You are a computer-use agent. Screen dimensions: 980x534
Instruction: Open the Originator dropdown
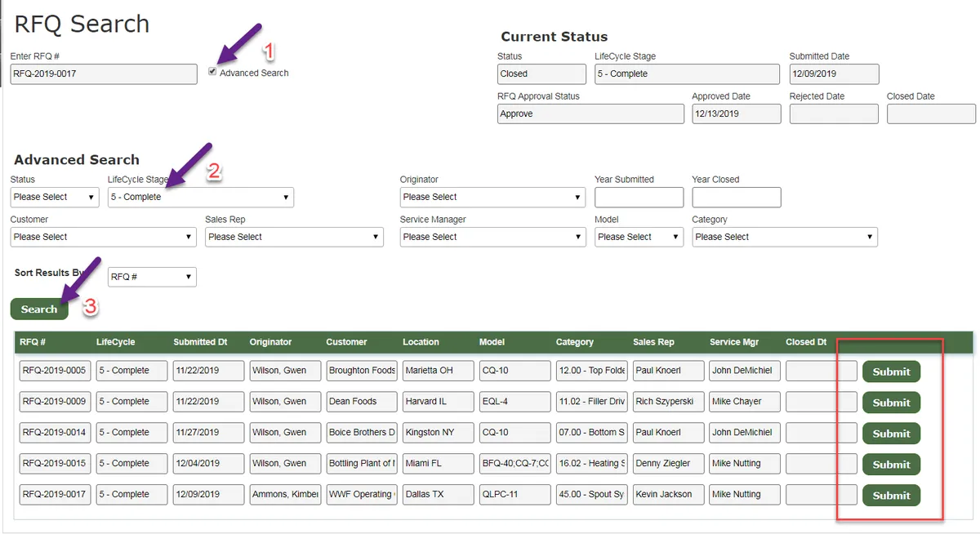pos(492,197)
